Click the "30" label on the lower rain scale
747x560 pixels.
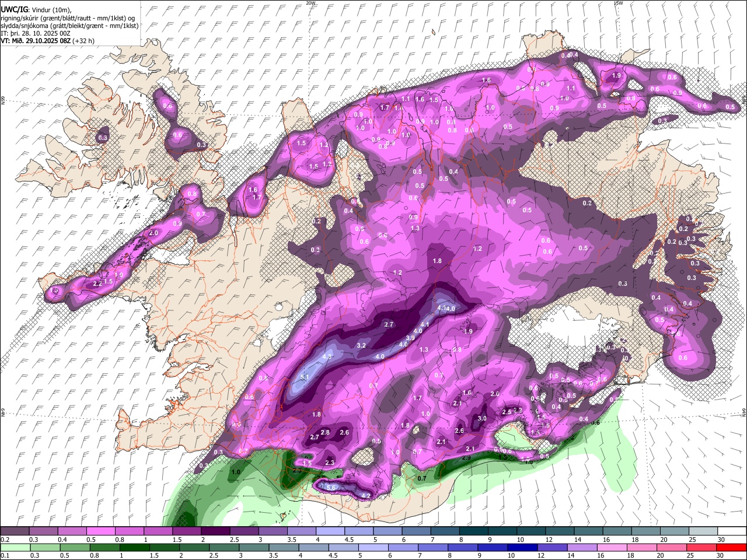tap(720, 555)
